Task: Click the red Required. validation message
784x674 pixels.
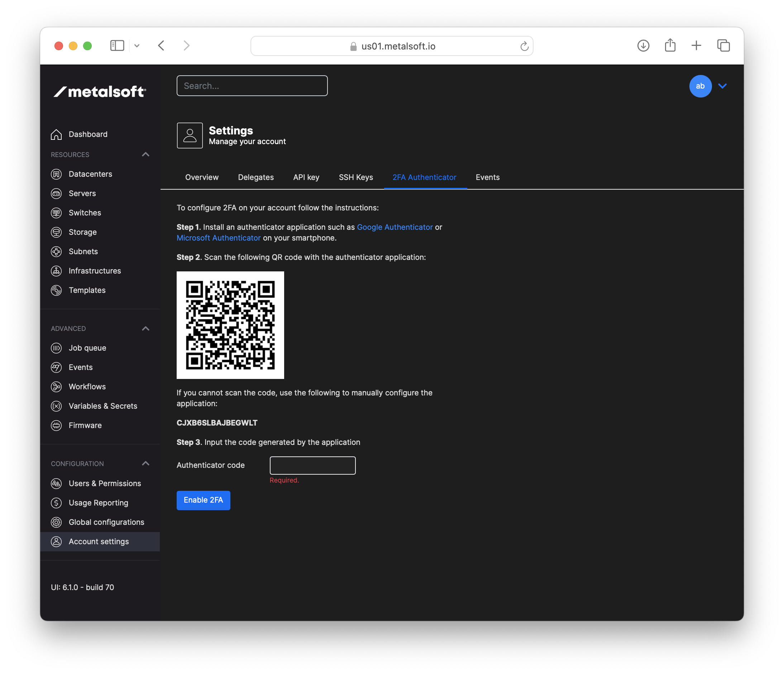Action: pyautogui.click(x=284, y=480)
